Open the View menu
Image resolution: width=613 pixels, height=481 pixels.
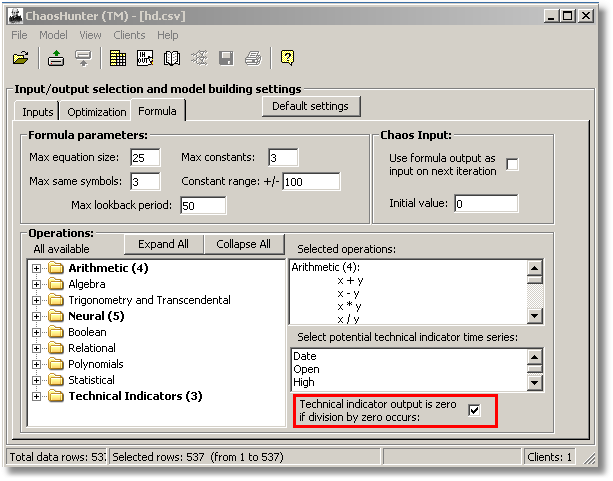pos(90,35)
